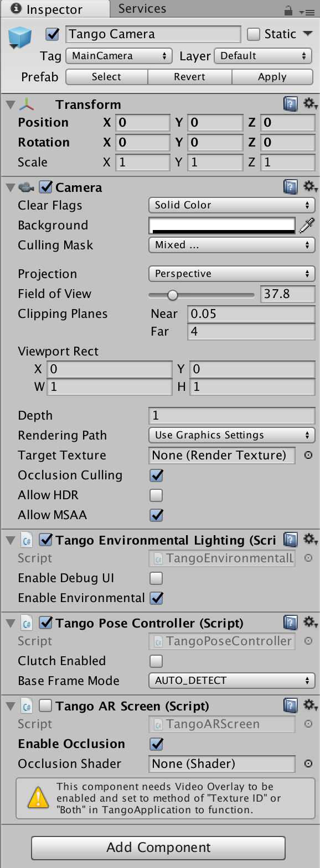Enable the Tango AR Screen component

[46, 705]
